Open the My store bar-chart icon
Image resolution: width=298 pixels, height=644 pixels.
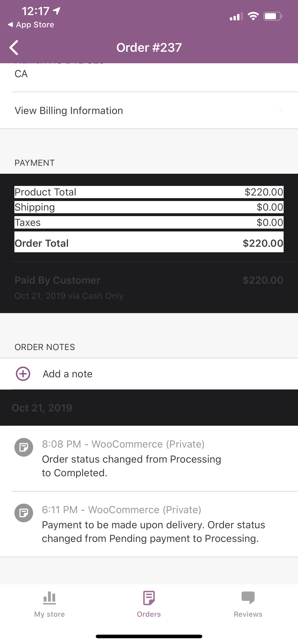pos(49,598)
